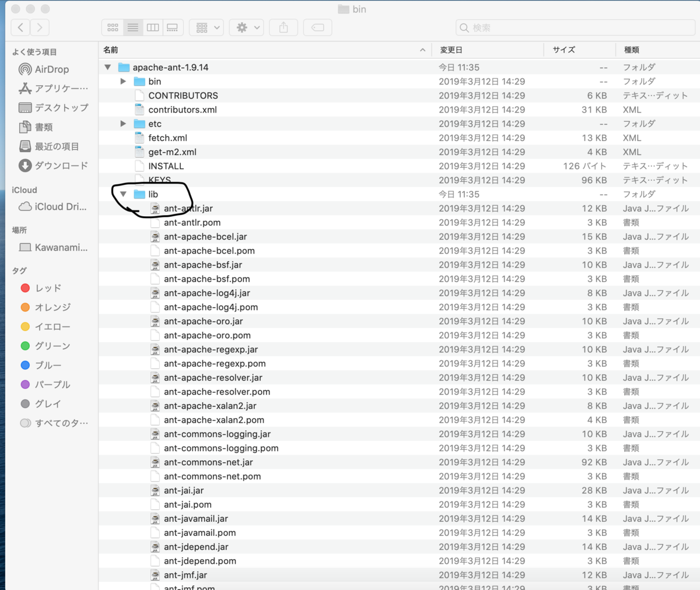This screenshot has width=700, height=590.
Task: Select ant-apache-regexp.jar icon
Action: tap(155, 349)
